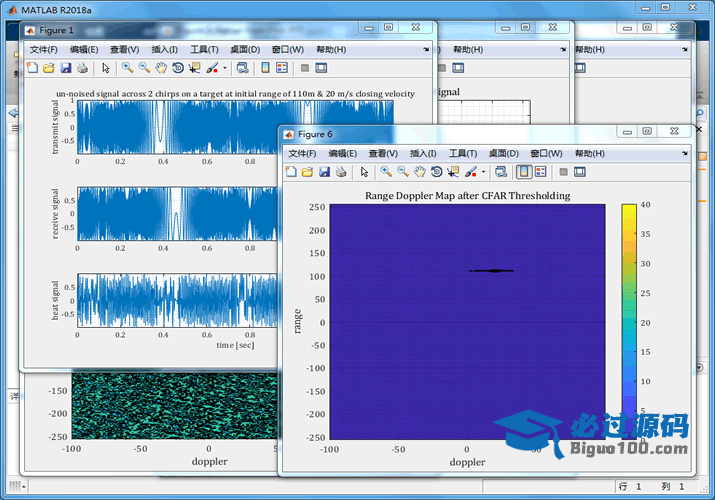
Task: Open 窗口(W) menu in Figure 1
Action: pos(288,50)
